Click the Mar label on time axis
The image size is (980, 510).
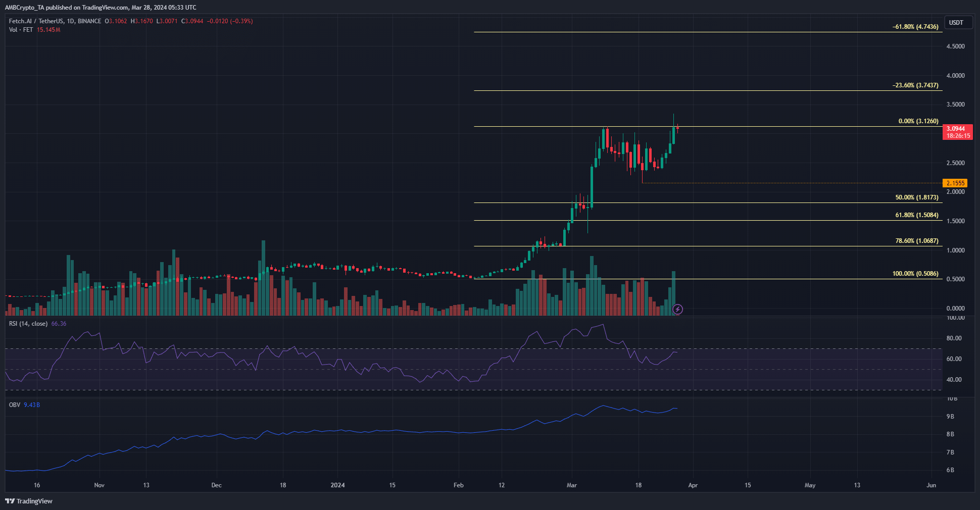pos(572,485)
